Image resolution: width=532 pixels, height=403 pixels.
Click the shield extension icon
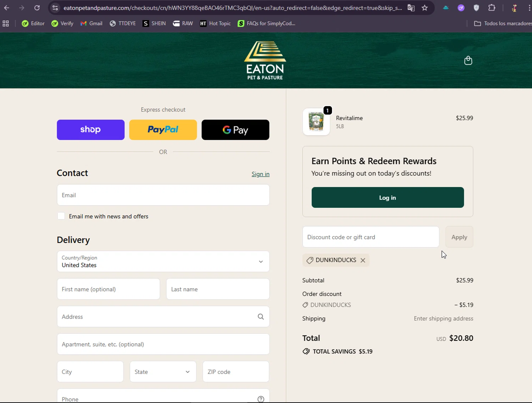click(x=476, y=8)
